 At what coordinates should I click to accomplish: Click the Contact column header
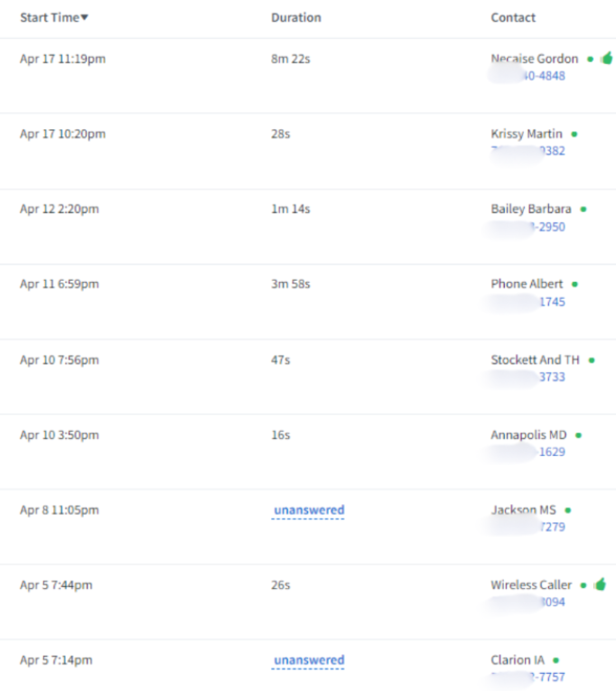(x=513, y=18)
